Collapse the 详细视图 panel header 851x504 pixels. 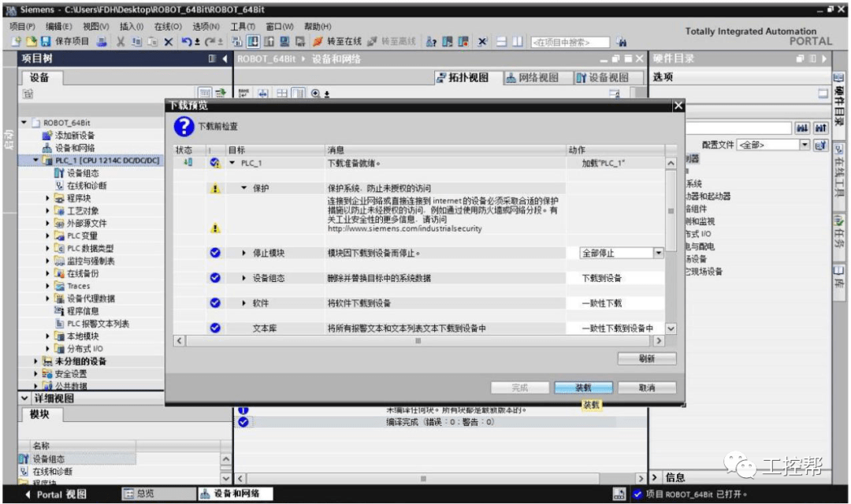click(24, 398)
